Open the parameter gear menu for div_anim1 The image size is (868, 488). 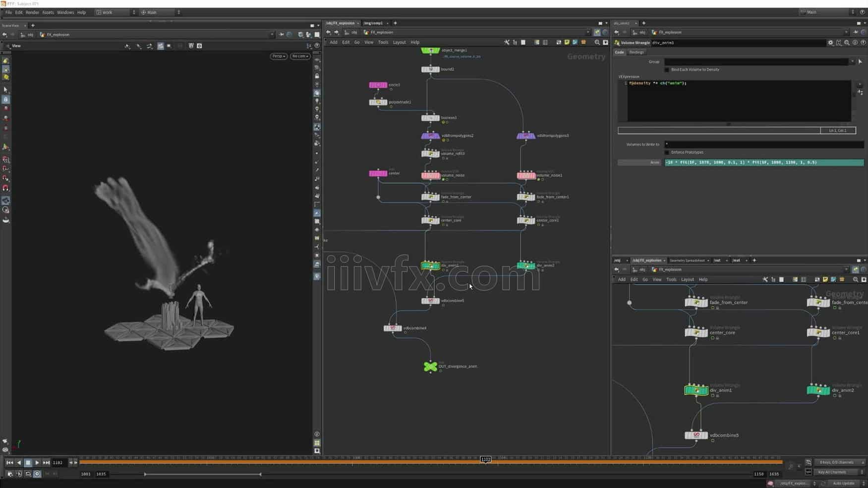[830, 43]
